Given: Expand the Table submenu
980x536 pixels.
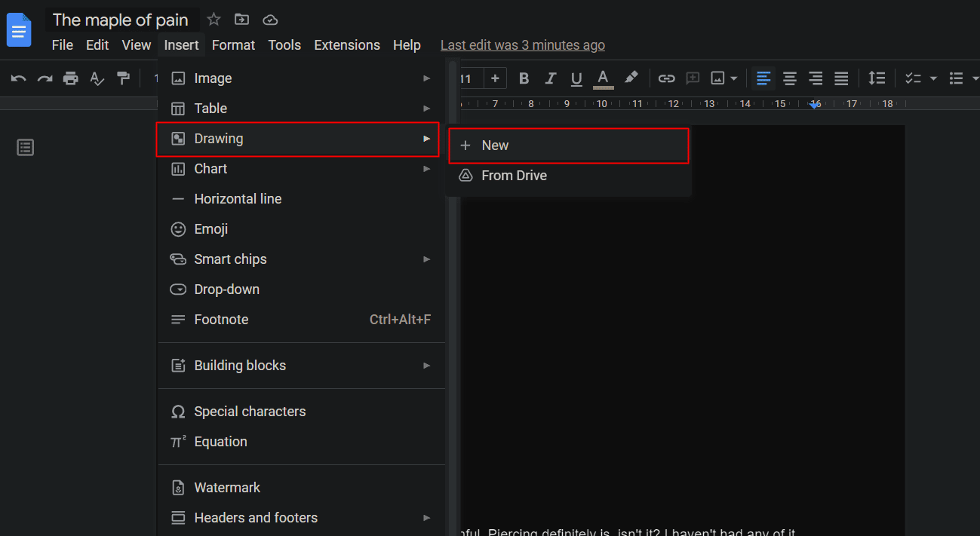Looking at the screenshot, I should pos(301,109).
